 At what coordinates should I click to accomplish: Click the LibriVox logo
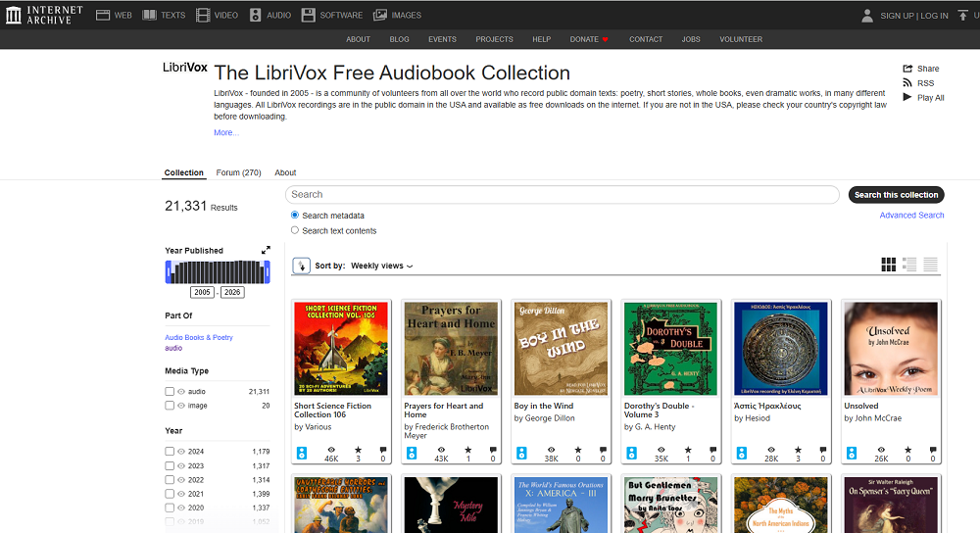pos(185,68)
